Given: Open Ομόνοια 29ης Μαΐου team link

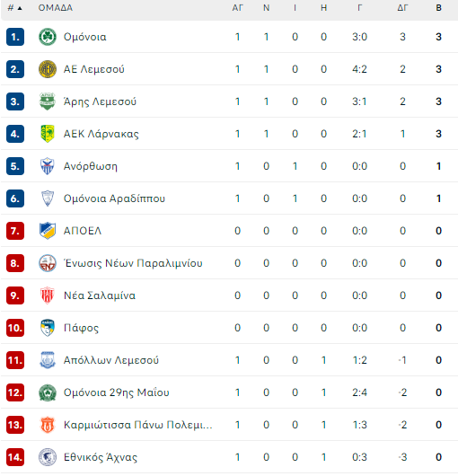Looking at the screenshot, I should pyautogui.click(x=116, y=392).
